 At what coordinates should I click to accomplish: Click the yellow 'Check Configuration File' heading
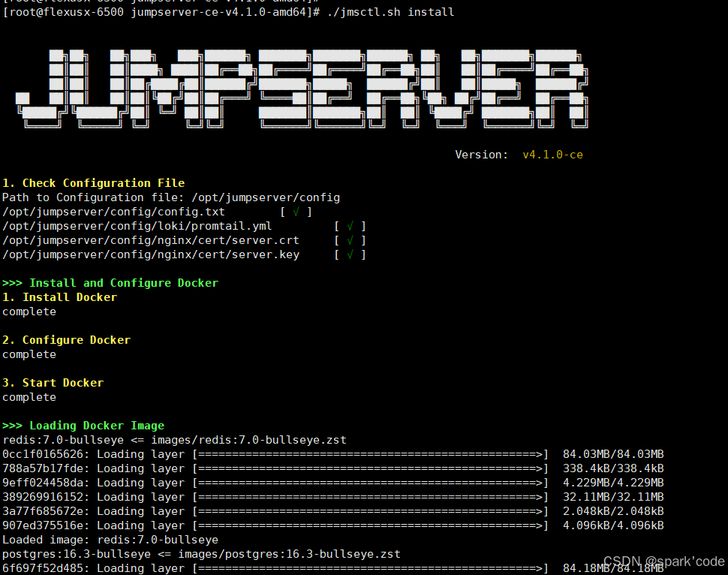click(x=94, y=182)
